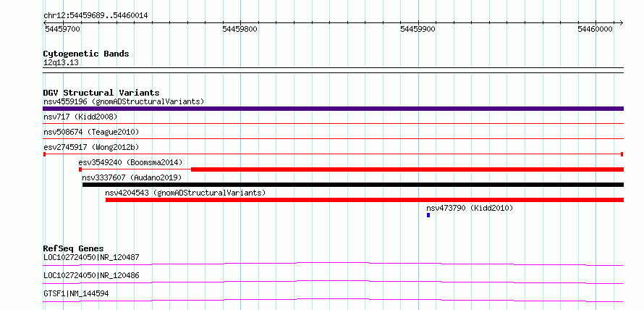Click the DGV Structural Variants track title
The height and width of the screenshot is (310, 644).
101,93
